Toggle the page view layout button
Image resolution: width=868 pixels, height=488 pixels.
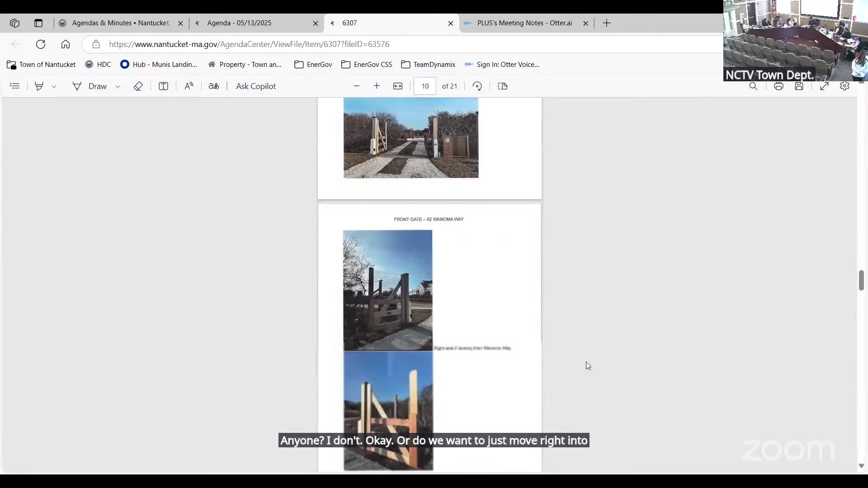[503, 86]
